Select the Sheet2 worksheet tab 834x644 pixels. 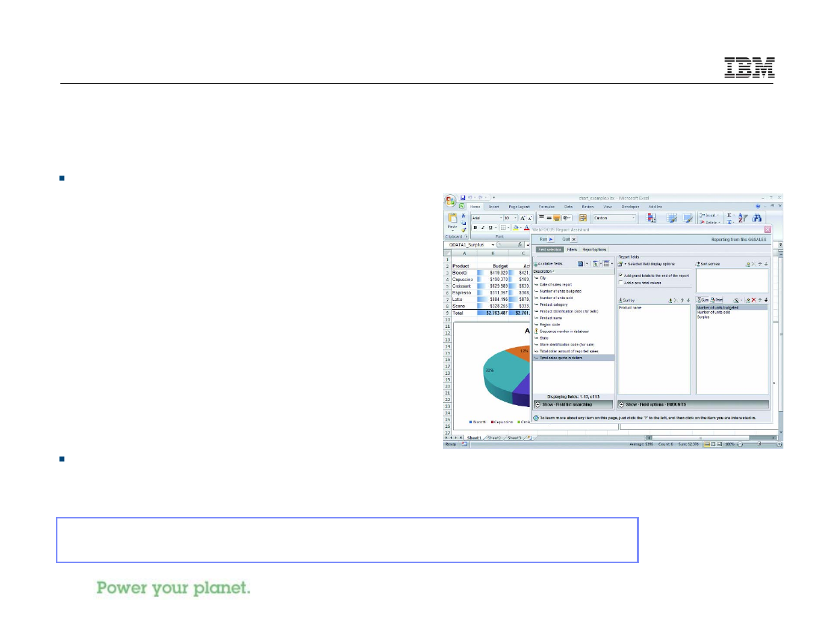click(x=494, y=437)
